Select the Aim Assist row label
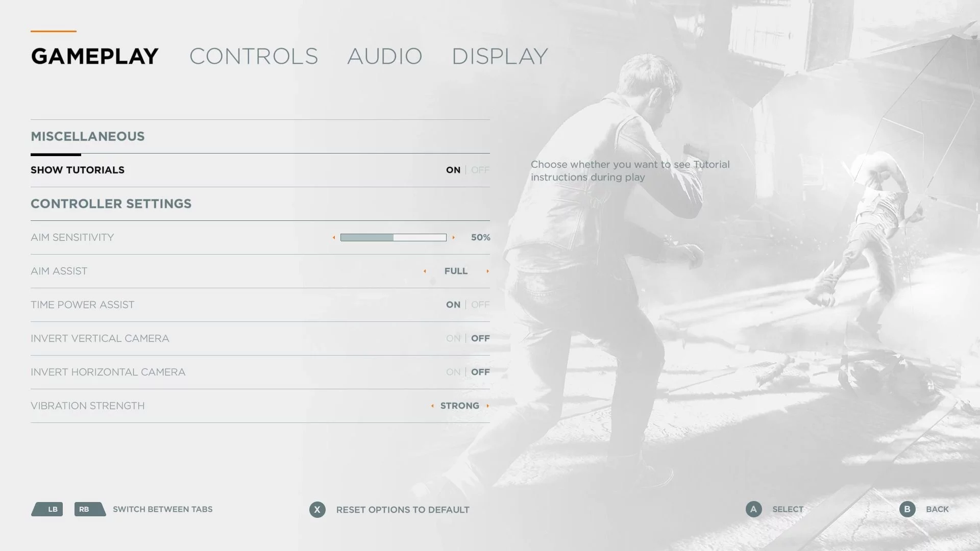Viewport: 980px width, 551px height. click(59, 271)
